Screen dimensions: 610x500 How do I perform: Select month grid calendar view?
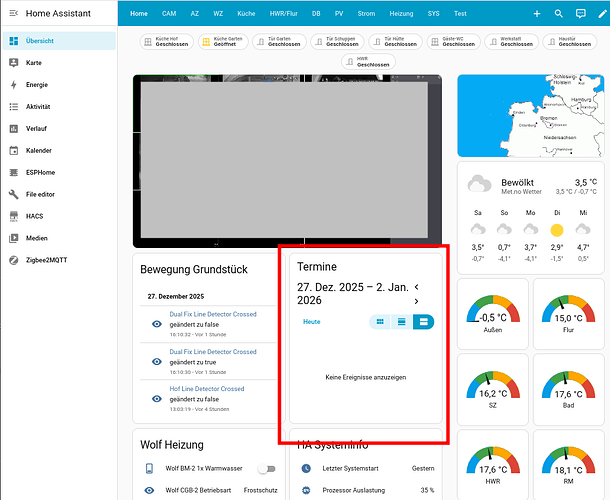[380, 322]
